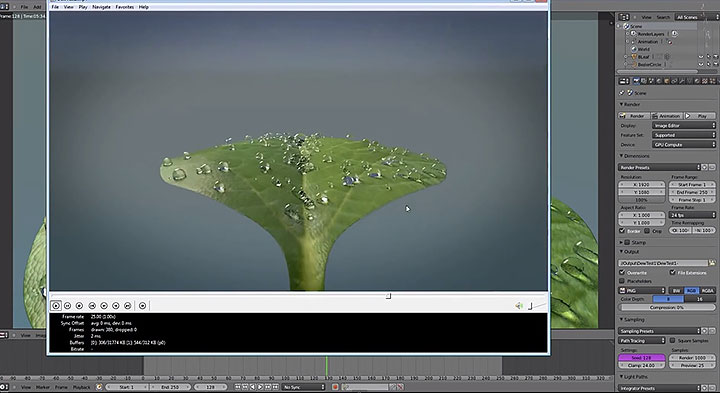Open the Favorites menu in the media player
This screenshot has height=393, width=720.
[x=124, y=7]
